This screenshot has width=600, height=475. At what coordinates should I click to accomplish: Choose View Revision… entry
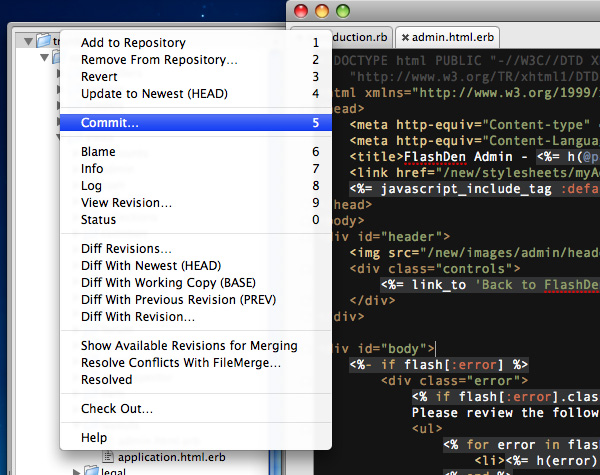[x=126, y=203]
